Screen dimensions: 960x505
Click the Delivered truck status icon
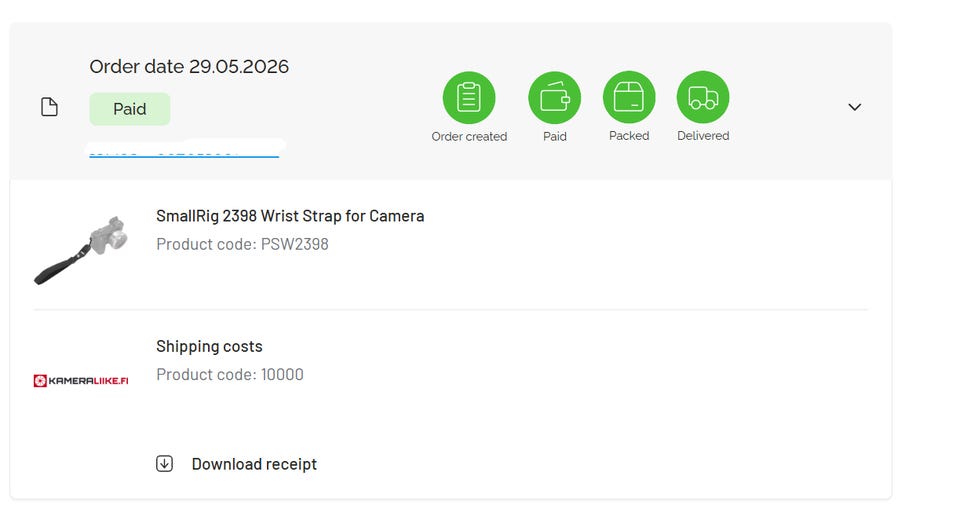[x=703, y=97]
